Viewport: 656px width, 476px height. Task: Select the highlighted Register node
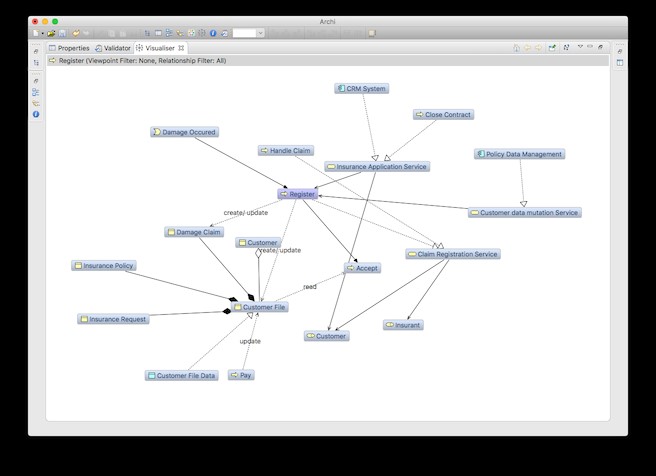[297, 194]
